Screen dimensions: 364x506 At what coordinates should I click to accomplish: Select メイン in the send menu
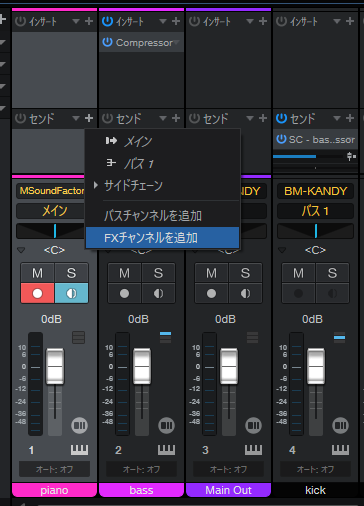tap(163, 141)
